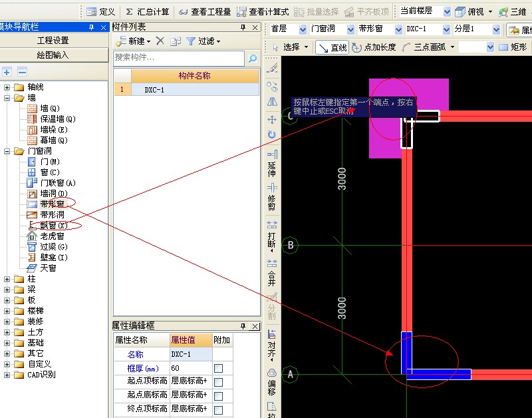Open the 定义 (Define) toolbar button
Image resolution: width=532 pixels, height=418 pixels.
coord(101,12)
